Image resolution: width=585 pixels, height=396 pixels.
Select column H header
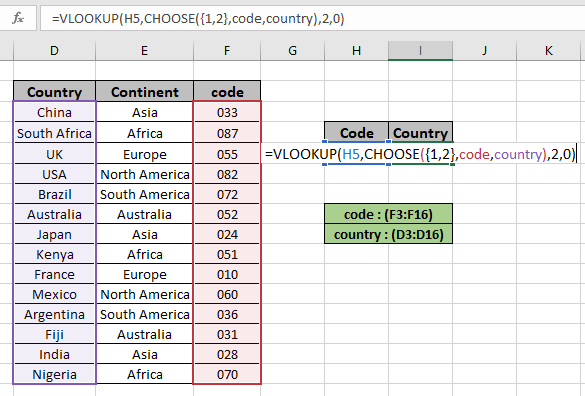pyautogui.click(x=356, y=50)
